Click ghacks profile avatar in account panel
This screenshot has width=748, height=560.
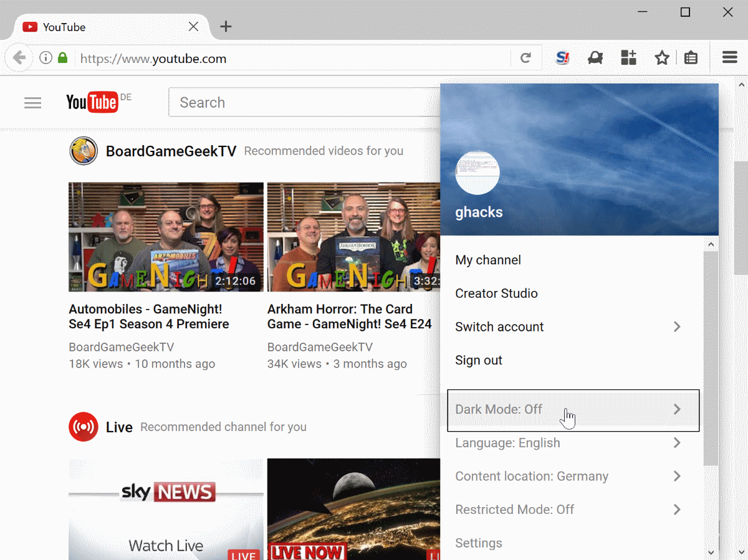[x=477, y=173]
